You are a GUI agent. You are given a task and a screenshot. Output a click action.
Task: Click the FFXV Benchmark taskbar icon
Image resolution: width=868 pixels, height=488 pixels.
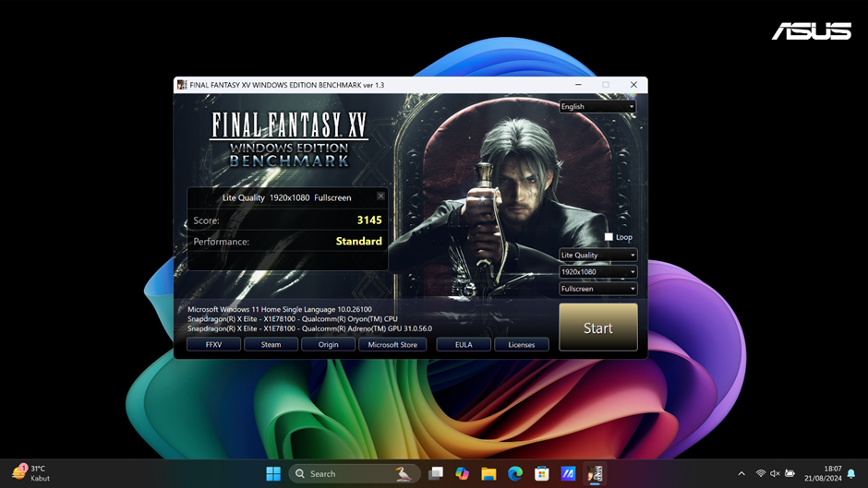595,473
